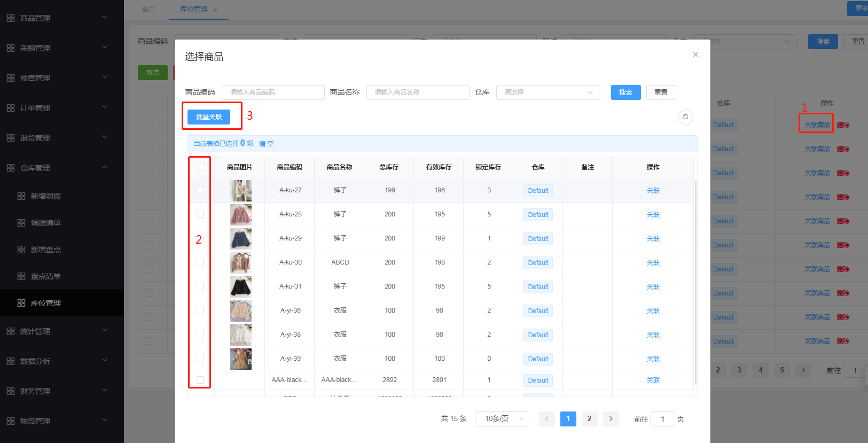This screenshot has height=443, width=868.
Task: Click 关联 for product ABCD A-ku-30
Action: point(653,263)
